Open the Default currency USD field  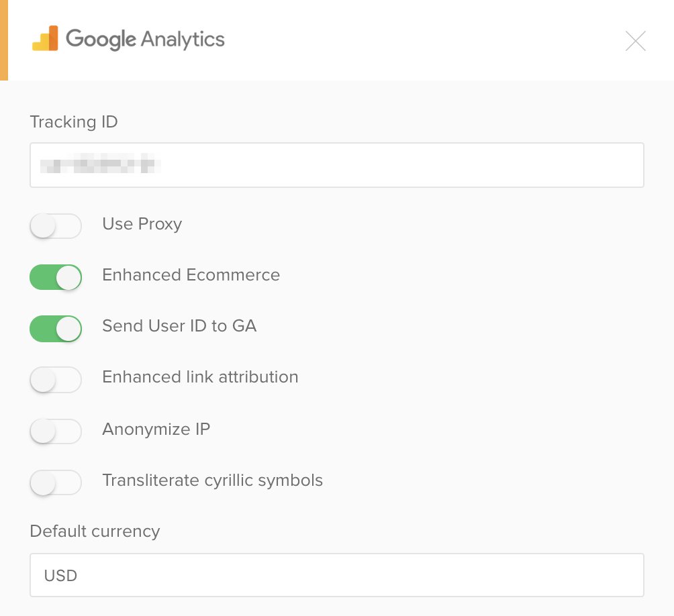point(337,575)
